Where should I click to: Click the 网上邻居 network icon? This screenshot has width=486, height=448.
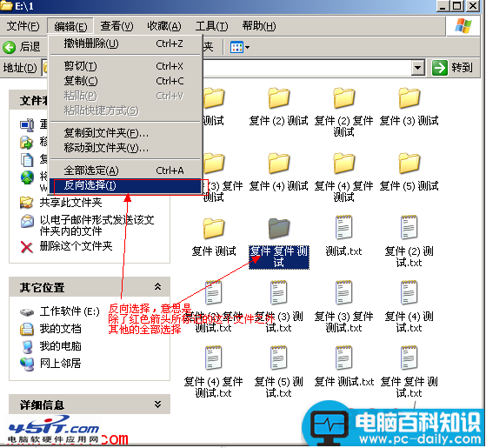pos(27,364)
